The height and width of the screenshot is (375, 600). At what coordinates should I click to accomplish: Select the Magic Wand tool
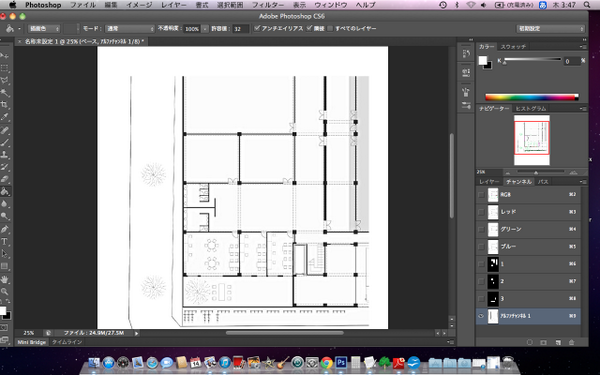[5, 92]
